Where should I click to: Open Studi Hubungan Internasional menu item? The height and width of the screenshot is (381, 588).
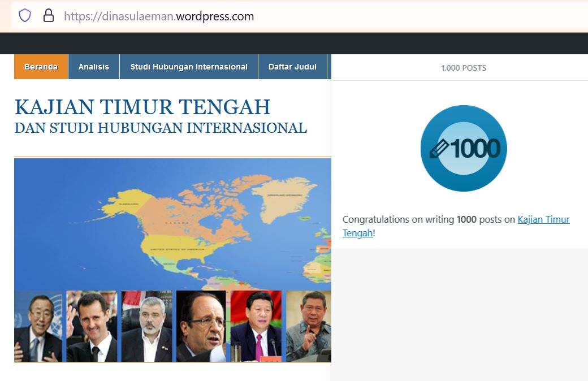(x=189, y=67)
